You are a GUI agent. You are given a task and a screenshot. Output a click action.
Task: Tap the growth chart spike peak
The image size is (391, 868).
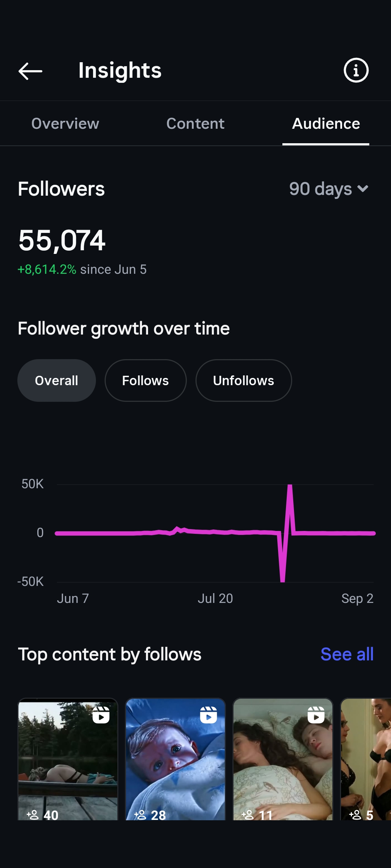click(290, 487)
